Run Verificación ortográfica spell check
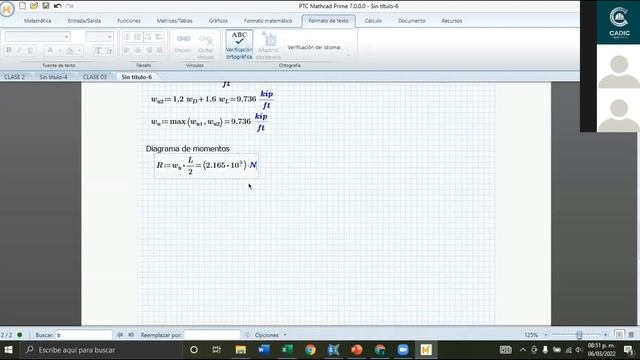 (239, 45)
